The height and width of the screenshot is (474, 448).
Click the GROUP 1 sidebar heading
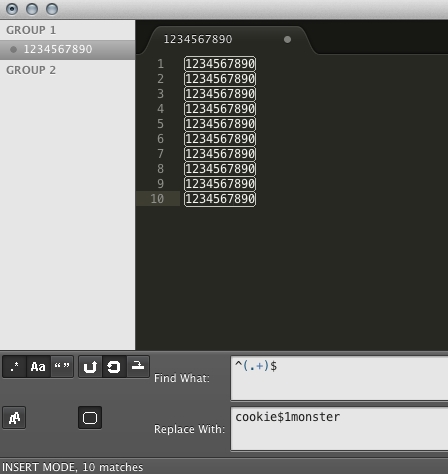coord(31,30)
